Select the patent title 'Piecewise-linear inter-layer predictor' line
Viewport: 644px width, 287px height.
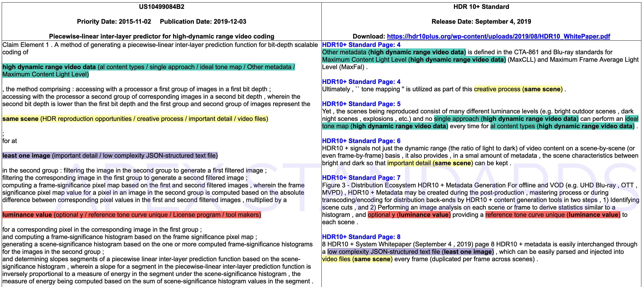click(162, 37)
